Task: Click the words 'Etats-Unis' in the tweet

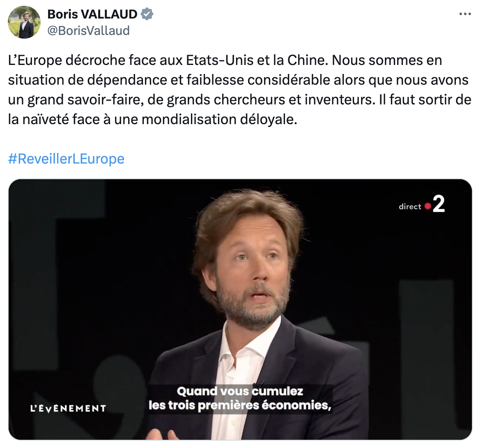Action: (220, 60)
